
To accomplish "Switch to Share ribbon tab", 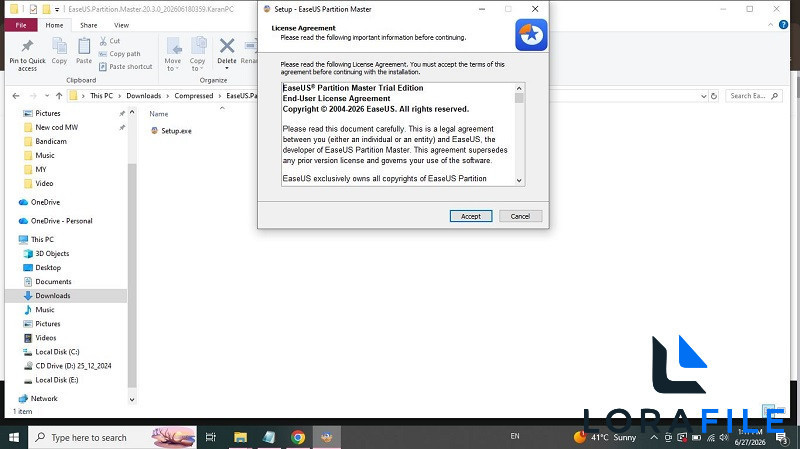I will [x=88, y=25].
